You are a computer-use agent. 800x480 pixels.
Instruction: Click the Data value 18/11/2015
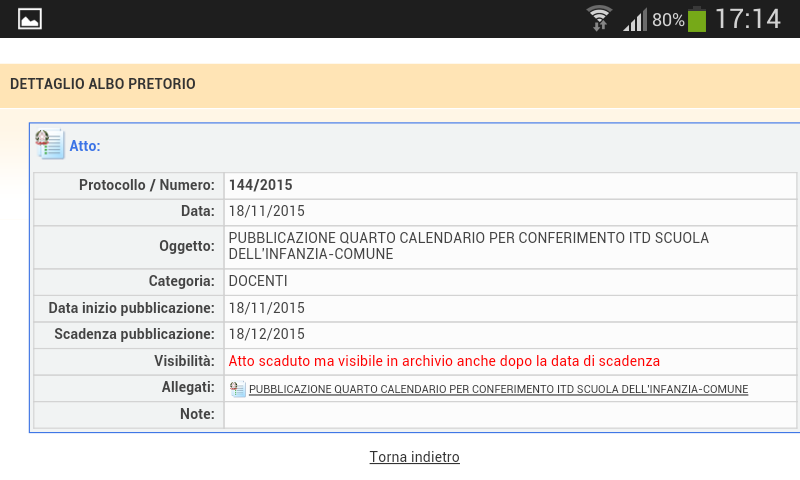(266, 211)
